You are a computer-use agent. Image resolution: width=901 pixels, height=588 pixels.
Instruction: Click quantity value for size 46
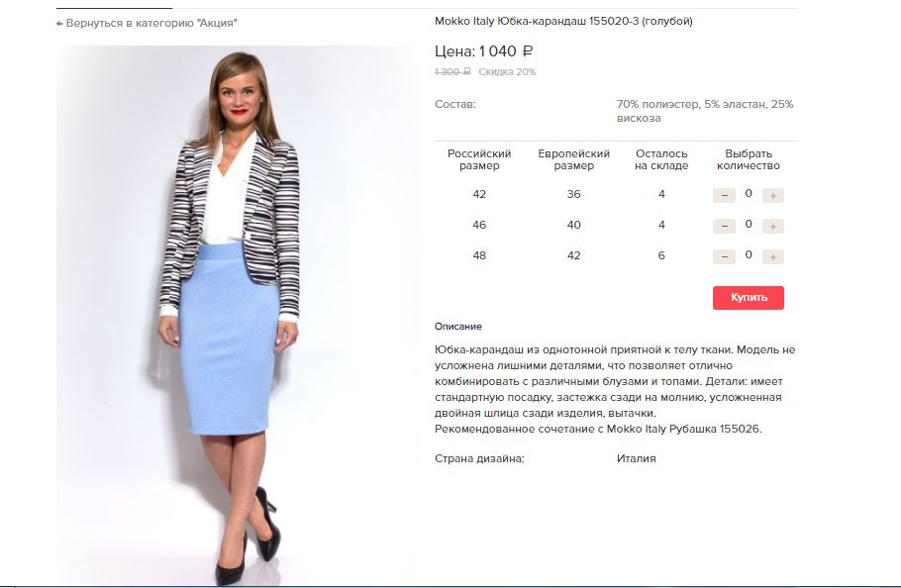pos(749,224)
